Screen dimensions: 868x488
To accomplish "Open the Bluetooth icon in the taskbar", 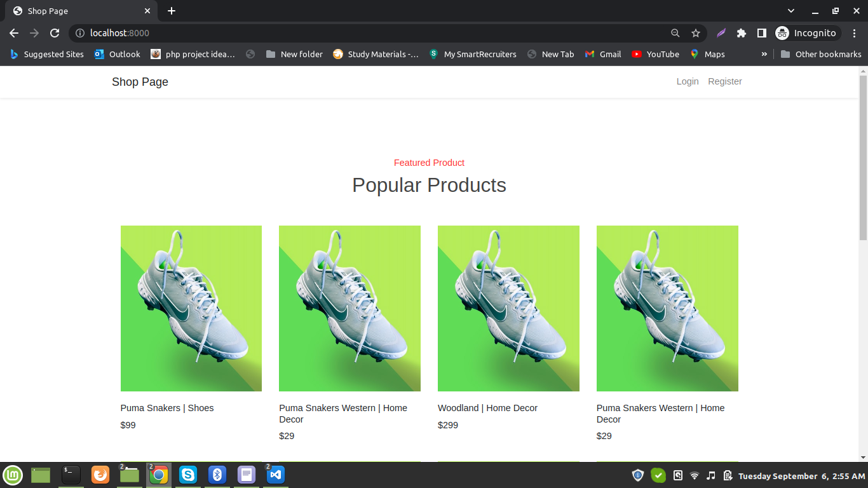I will click(217, 475).
